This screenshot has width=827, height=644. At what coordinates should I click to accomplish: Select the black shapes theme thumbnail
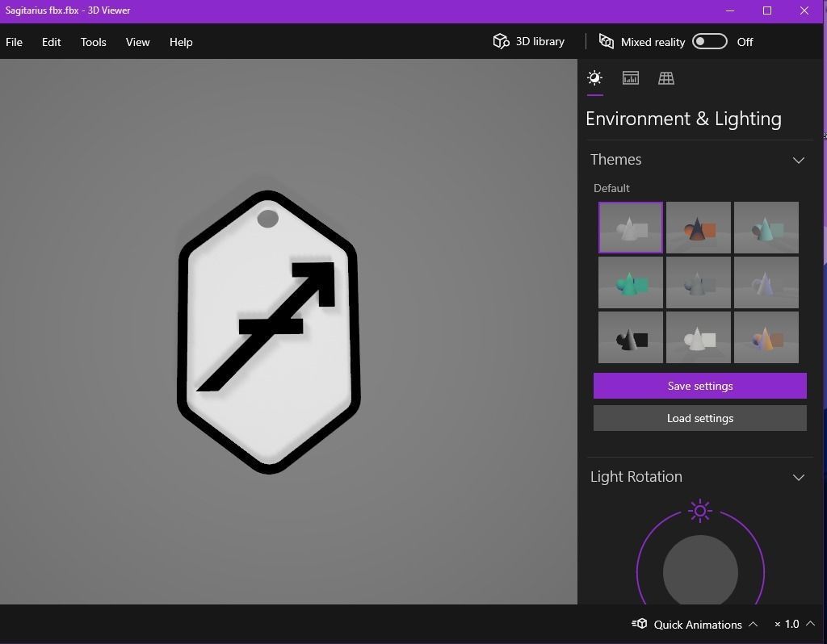[630, 337]
